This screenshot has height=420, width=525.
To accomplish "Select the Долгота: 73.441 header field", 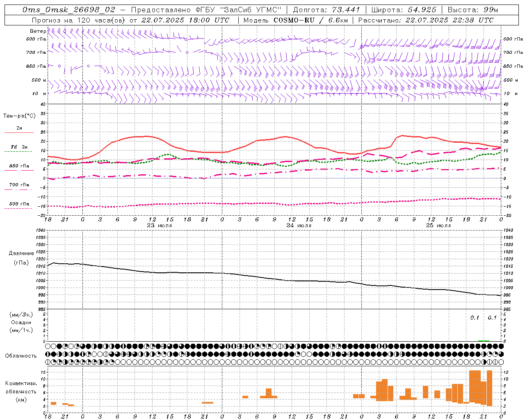I will [326, 9].
